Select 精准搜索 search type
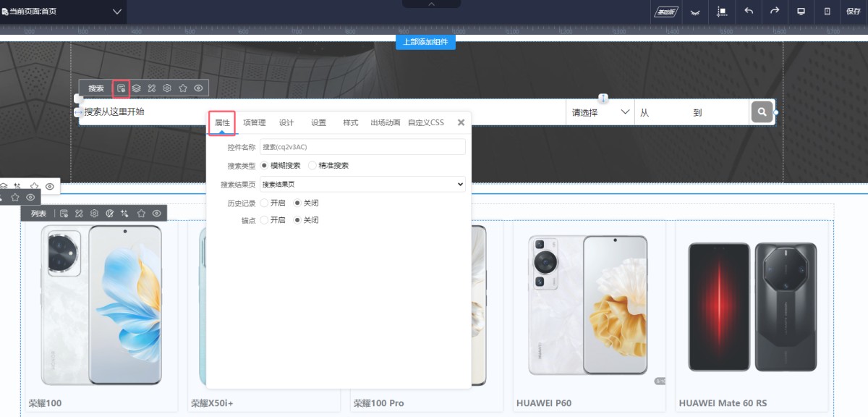868x417 pixels. 328,165
